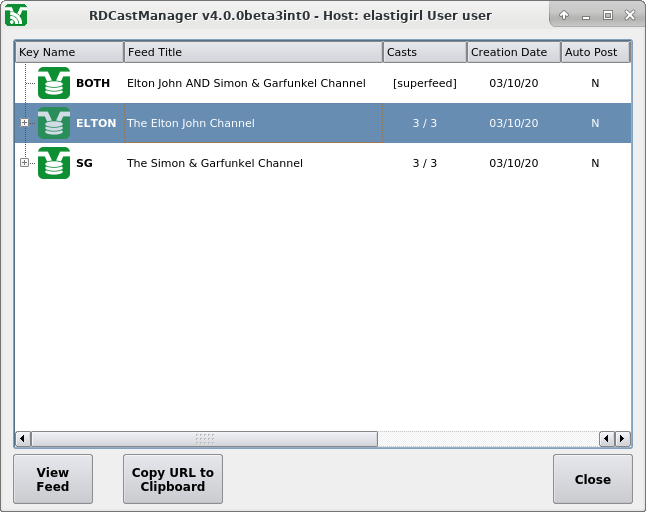Click the horizontal scrollbar left arrow
The width and height of the screenshot is (646, 512).
tap(23, 438)
